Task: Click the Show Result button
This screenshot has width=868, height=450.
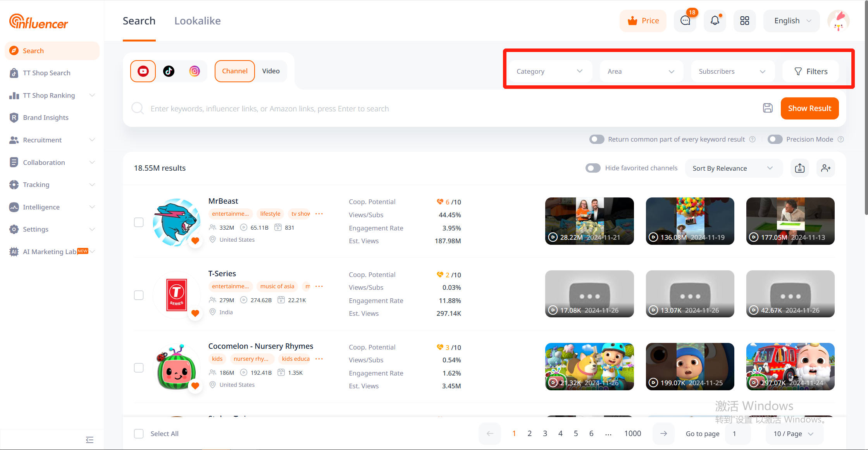Action: click(809, 108)
